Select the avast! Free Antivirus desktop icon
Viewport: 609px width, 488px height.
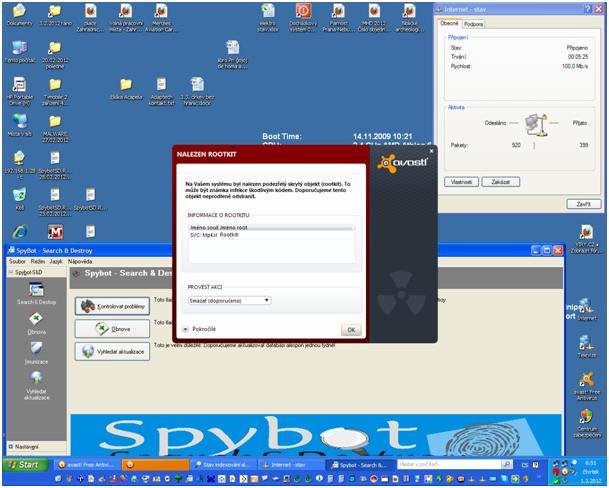(586, 386)
